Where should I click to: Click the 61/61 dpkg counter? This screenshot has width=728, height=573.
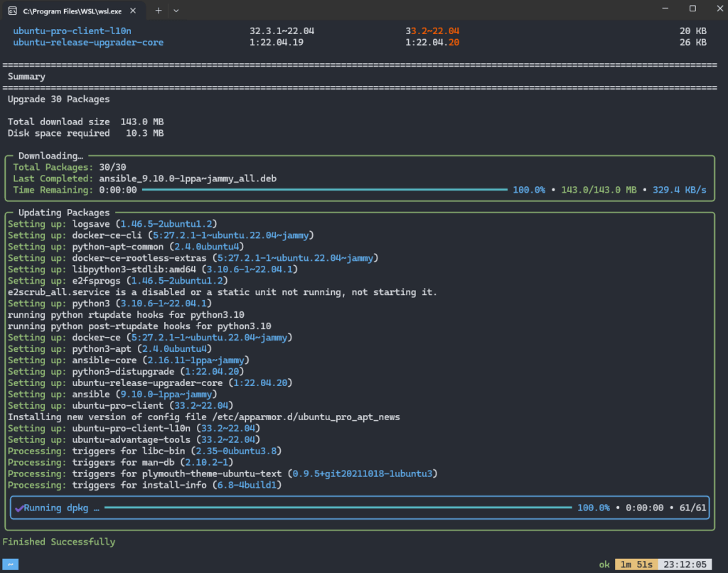click(x=692, y=508)
